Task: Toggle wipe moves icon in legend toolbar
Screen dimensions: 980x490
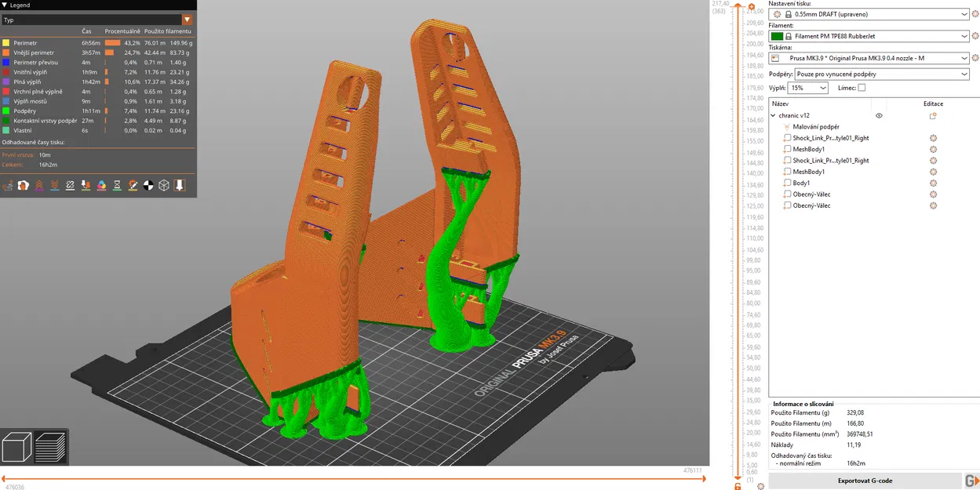Action: coord(24,185)
